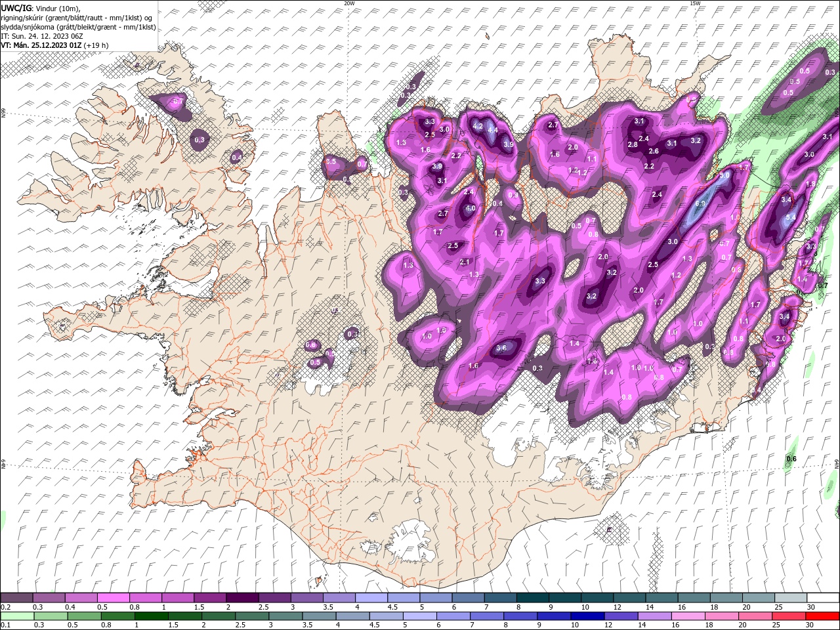Pick the lower legend light blue swatch labeled 5
Screen dimensions: 840x630
[420, 616]
